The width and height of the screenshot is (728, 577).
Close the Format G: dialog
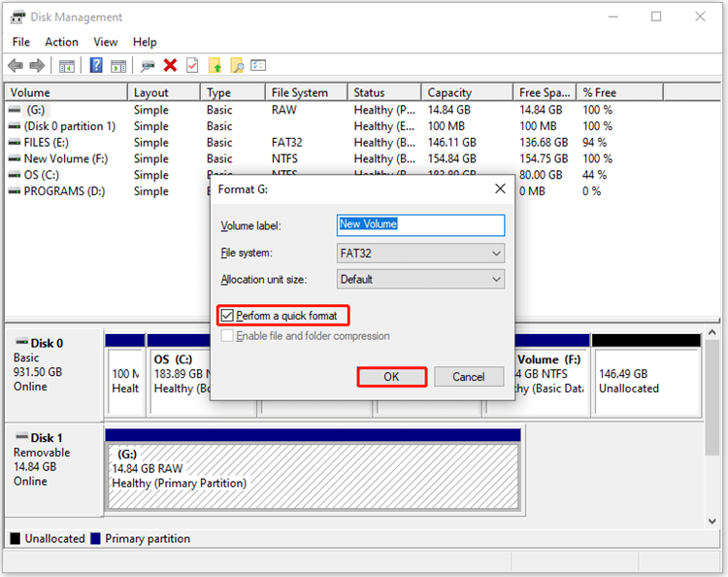click(500, 188)
